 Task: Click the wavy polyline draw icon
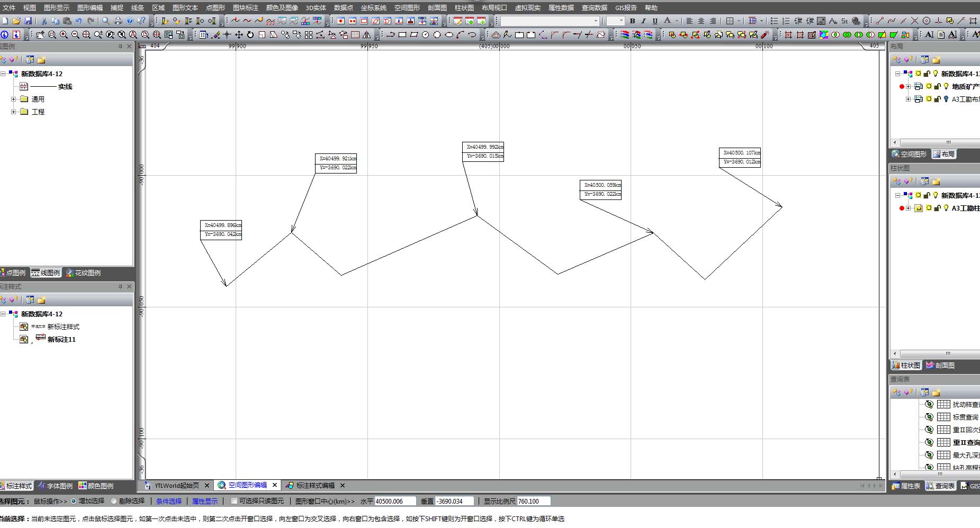point(247,21)
